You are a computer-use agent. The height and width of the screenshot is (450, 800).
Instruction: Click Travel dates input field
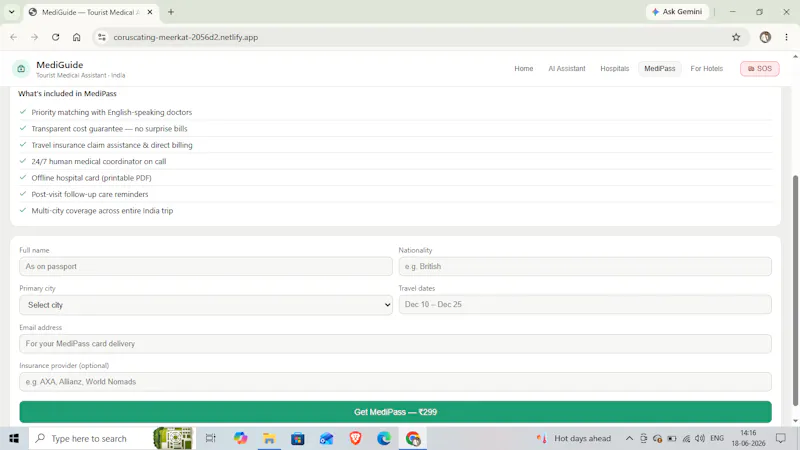pyautogui.click(x=585, y=304)
